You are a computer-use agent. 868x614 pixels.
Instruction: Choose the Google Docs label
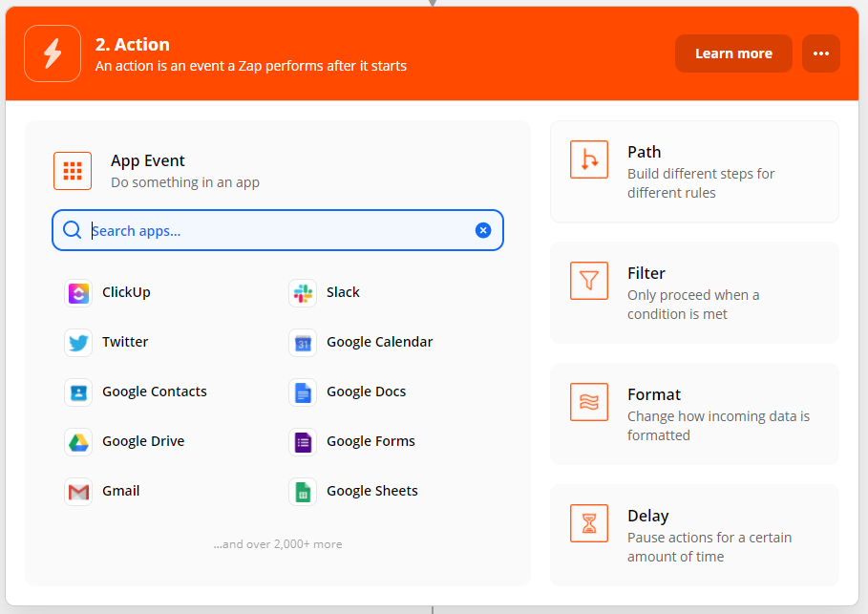pyautogui.click(x=366, y=392)
